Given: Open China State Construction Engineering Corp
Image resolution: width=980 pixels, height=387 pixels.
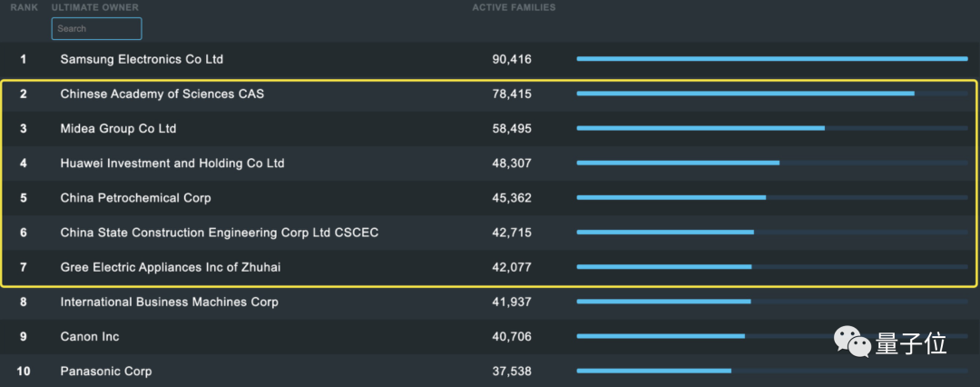Looking at the screenshot, I should 219,233.
